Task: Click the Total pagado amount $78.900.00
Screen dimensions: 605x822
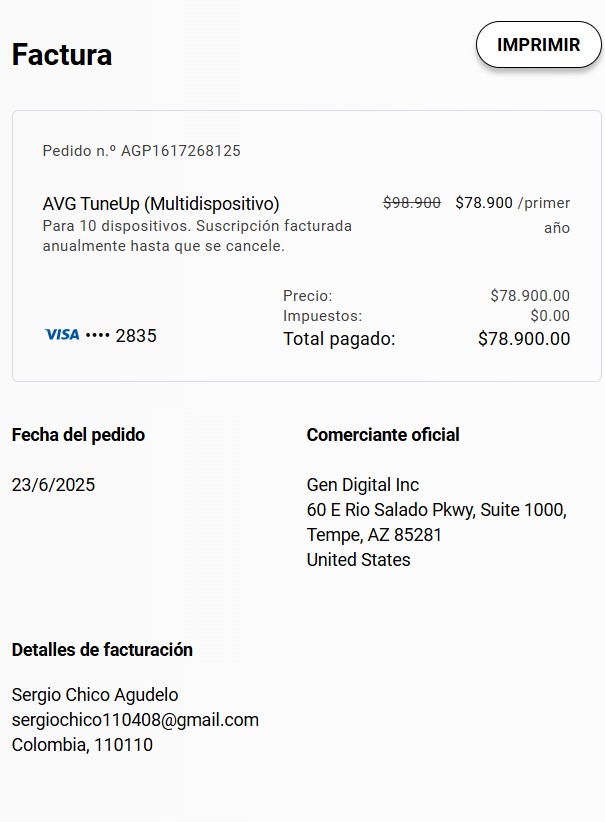Action: pyautogui.click(x=524, y=339)
